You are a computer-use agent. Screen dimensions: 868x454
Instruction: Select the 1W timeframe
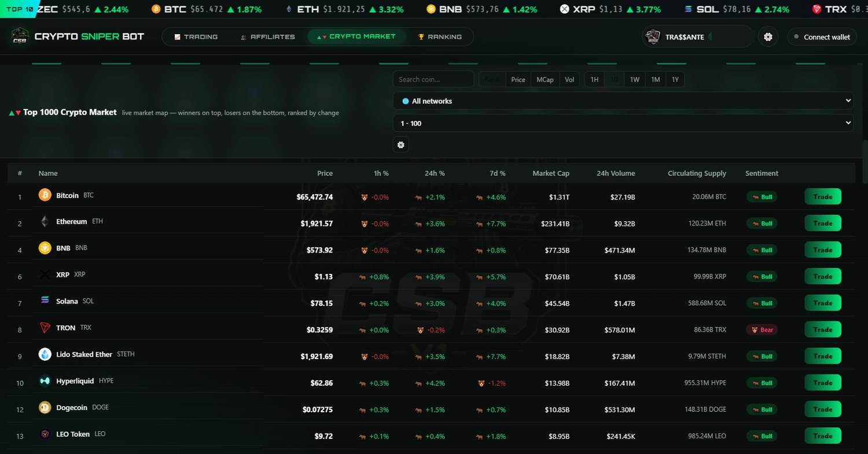pyautogui.click(x=635, y=79)
